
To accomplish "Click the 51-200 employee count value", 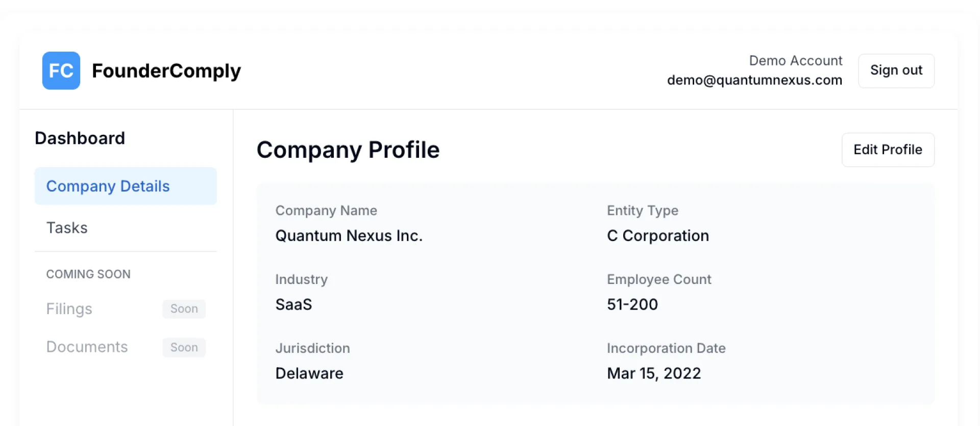I will pos(632,304).
